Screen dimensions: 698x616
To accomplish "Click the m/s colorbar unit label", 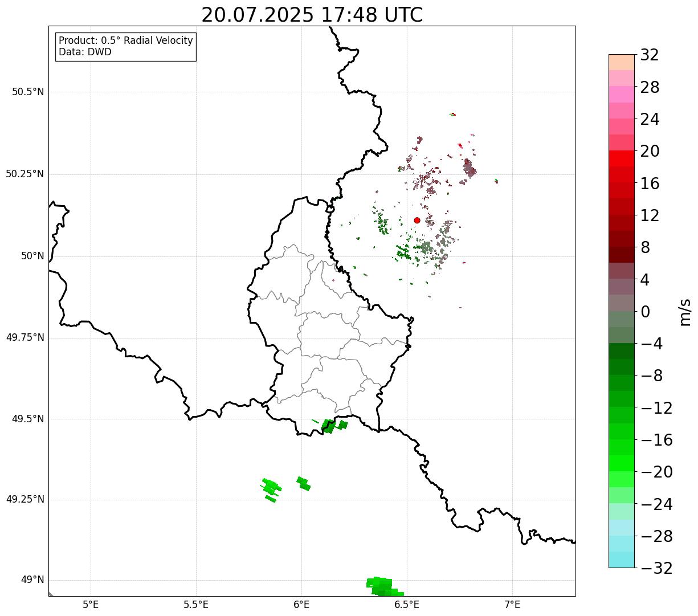I will coord(684,312).
